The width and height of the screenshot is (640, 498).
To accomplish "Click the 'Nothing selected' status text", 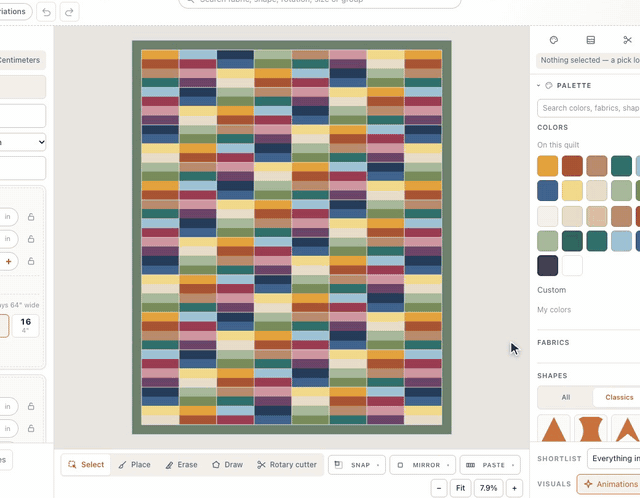I will pyautogui.click(x=590, y=60).
